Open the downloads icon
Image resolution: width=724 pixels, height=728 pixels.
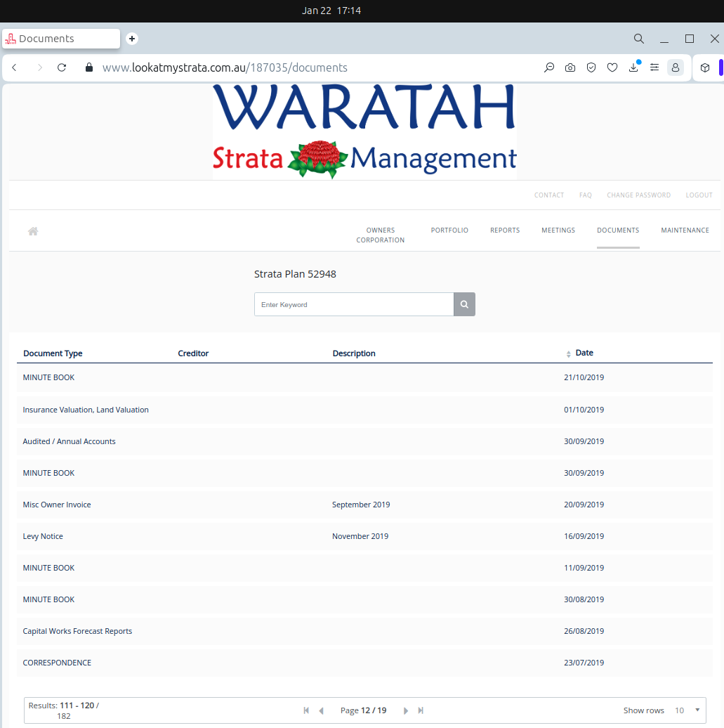click(x=633, y=67)
